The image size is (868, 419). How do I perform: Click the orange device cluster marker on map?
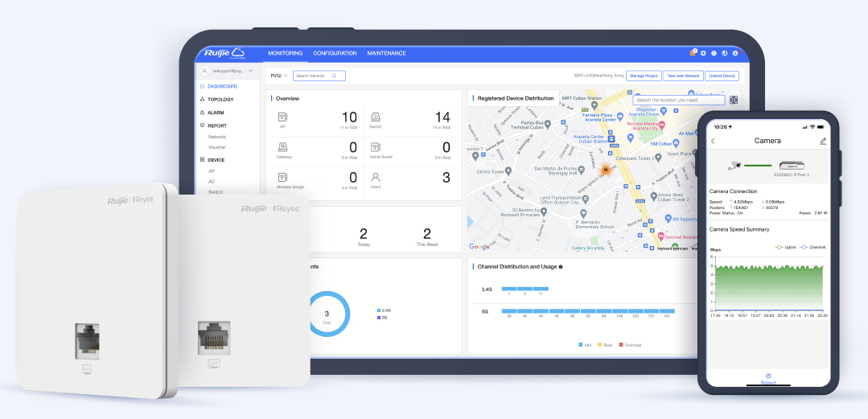pyautogui.click(x=606, y=170)
